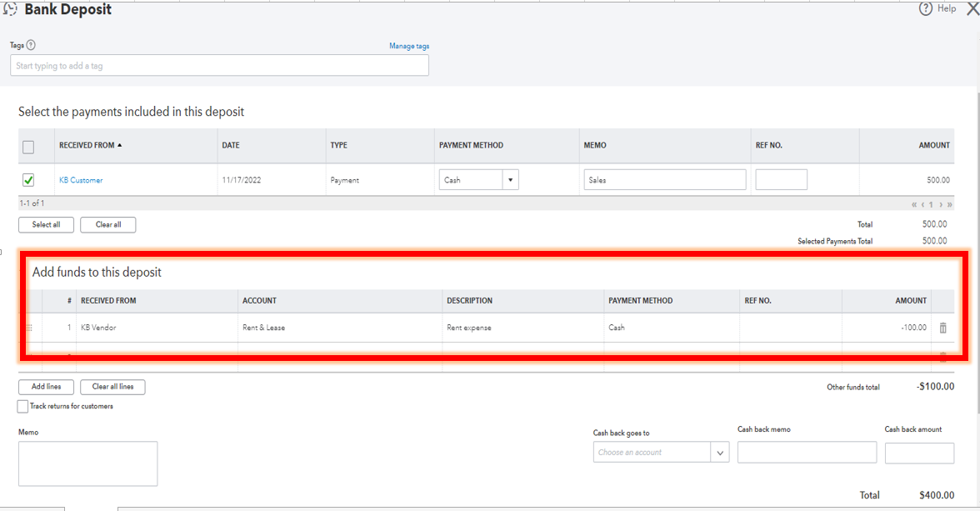Open the Cash back goes to account dropdown
The image size is (980, 511).
(718, 452)
